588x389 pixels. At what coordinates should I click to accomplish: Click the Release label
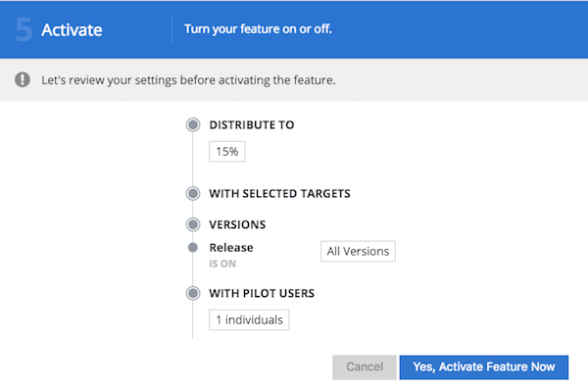tap(231, 248)
